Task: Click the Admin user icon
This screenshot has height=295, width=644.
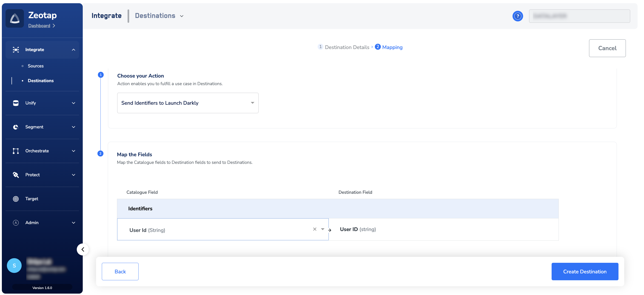Action: pos(16,223)
